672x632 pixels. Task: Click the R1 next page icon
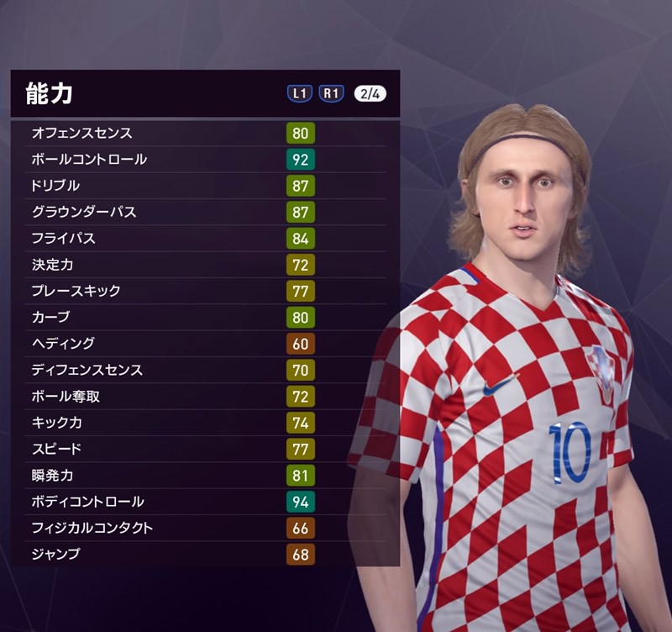pyautogui.click(x=331, y=93)
